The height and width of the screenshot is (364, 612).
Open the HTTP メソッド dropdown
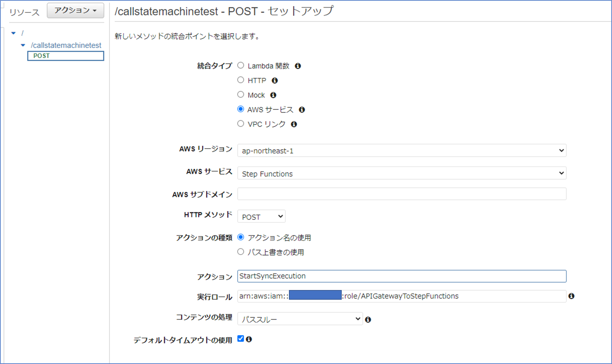pos(261,217)
